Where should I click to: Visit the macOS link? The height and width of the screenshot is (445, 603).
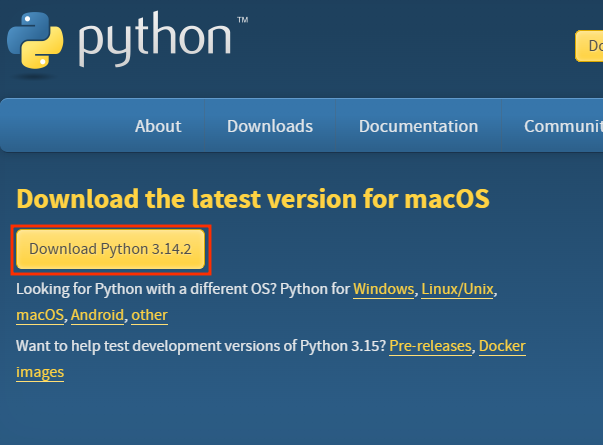click(40, 315)
